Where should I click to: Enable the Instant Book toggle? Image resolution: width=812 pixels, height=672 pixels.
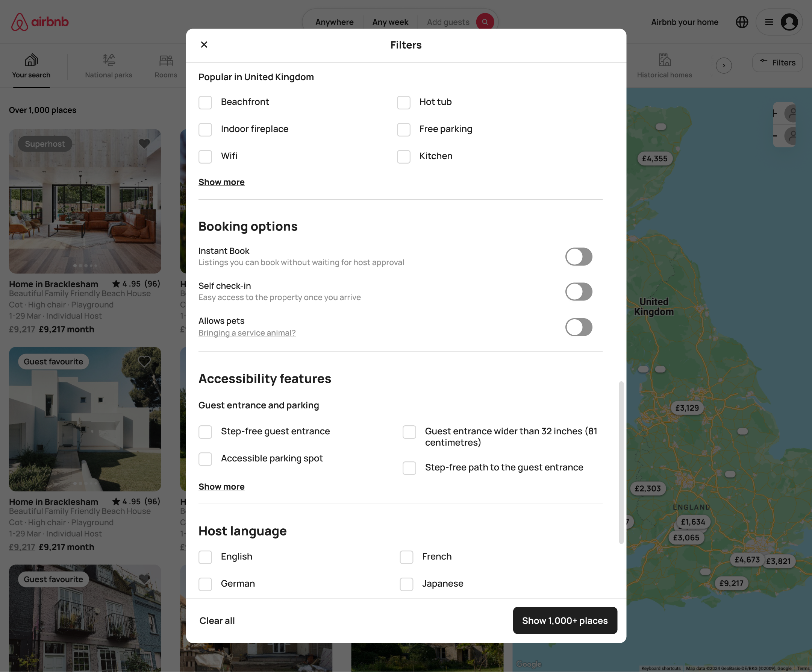[579, 256]
